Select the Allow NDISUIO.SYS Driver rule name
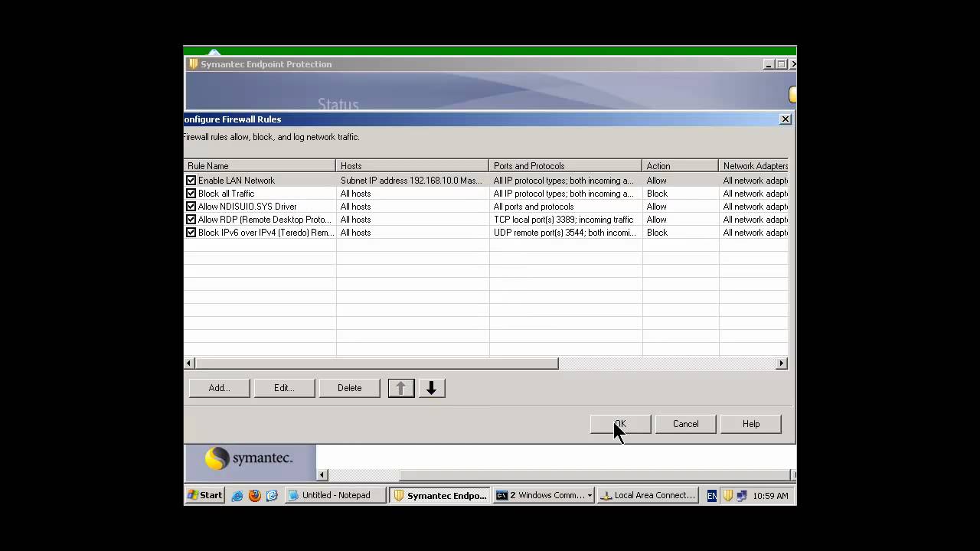Viewport: 980px width, 551px height. (247, 207)
